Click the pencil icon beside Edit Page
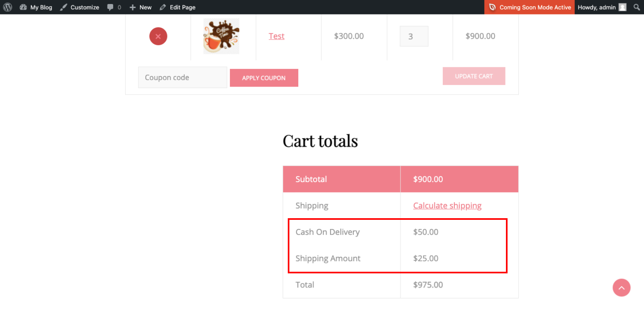The image size is (644, 312). [x=163, y=7]
